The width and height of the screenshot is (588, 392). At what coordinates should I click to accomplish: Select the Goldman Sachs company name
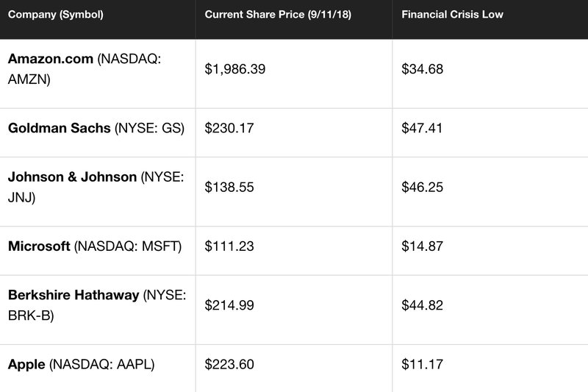pyautogui.click(x=60, y=128)
